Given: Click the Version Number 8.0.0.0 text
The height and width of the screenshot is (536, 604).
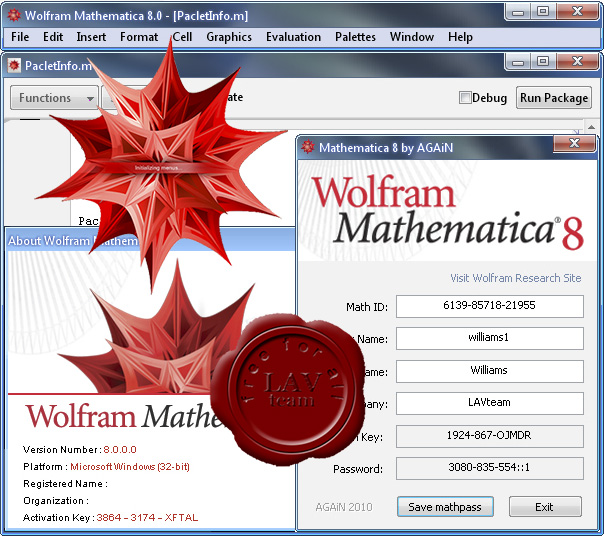Looking at the screenshot, I should point(120,450).
